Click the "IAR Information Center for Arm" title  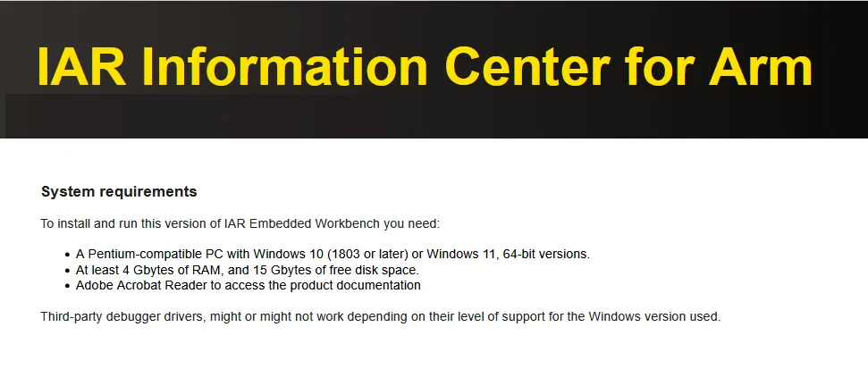(425, 66)
